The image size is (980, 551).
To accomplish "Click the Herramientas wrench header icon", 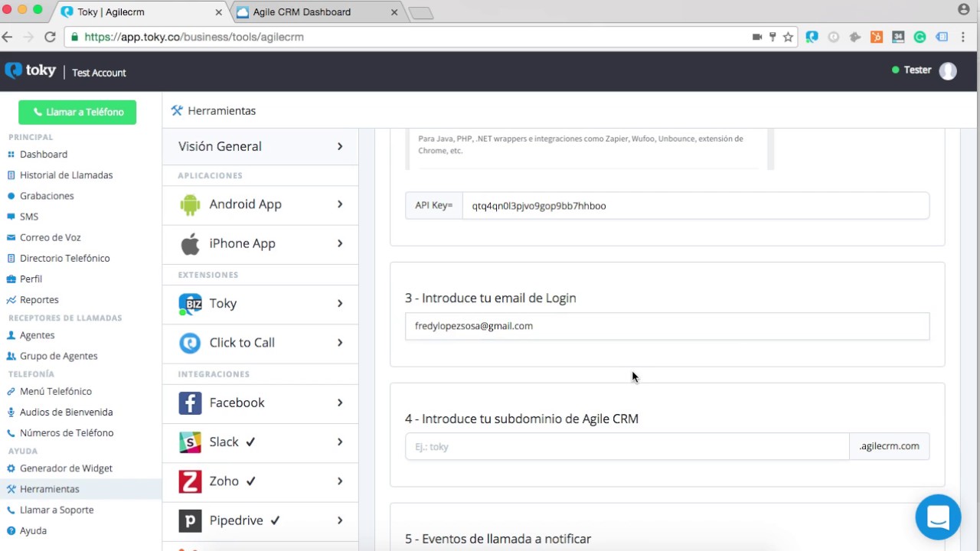I will pos(177,110).
